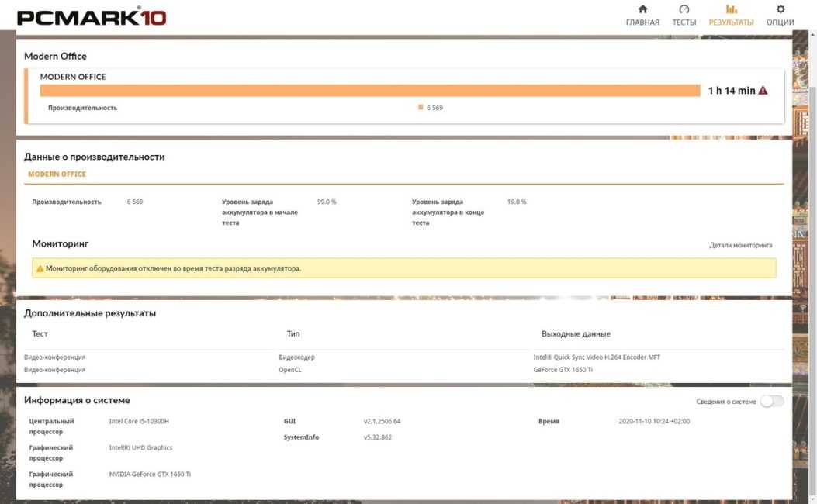This screenshot has height=504, width=817.
Task: Click the warning icon in the yellow monitoring banner
Action: point(40,269)
